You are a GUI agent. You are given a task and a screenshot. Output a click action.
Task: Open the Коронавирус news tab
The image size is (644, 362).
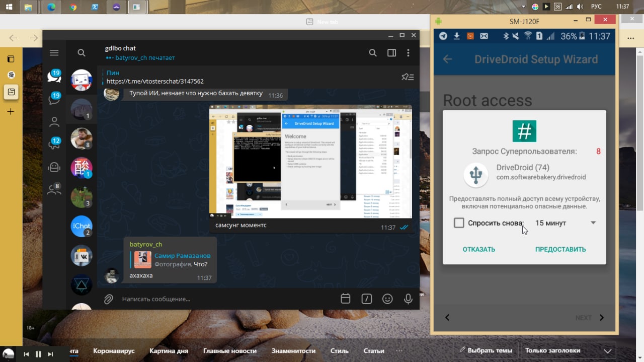point(114,351)
